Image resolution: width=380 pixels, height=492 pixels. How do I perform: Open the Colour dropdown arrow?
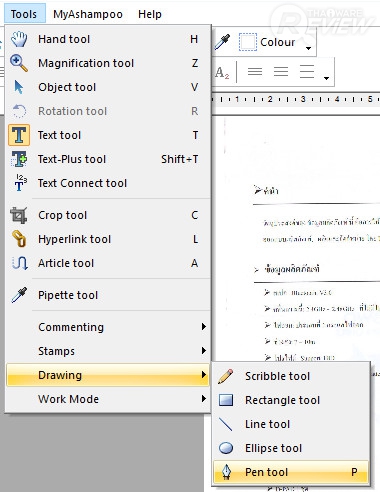click(x=308, y=48)
